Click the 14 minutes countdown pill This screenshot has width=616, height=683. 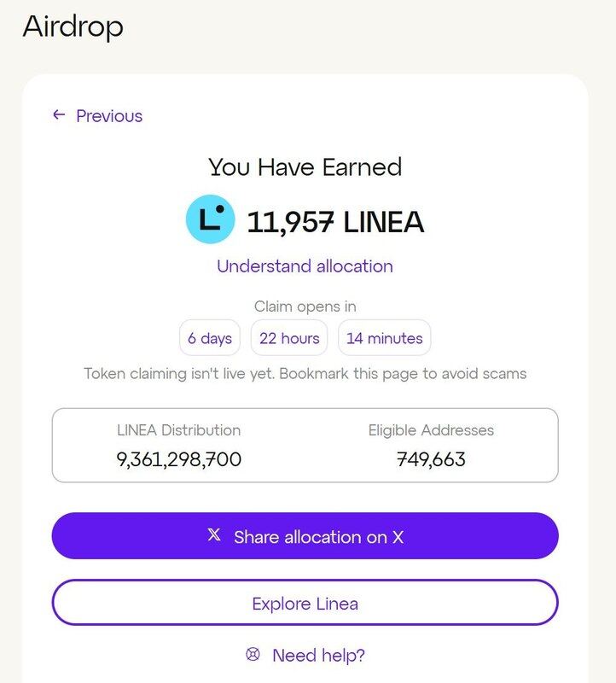point(384,338)
